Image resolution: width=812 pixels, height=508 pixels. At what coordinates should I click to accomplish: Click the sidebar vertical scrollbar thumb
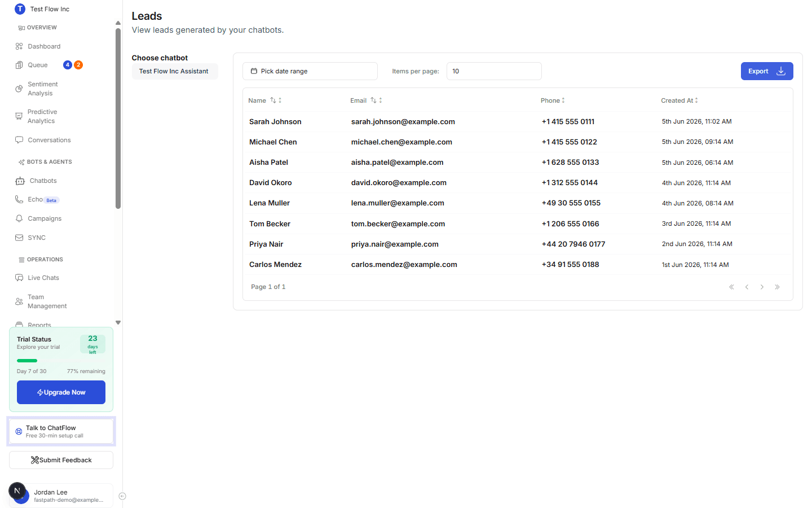point(118,119)
